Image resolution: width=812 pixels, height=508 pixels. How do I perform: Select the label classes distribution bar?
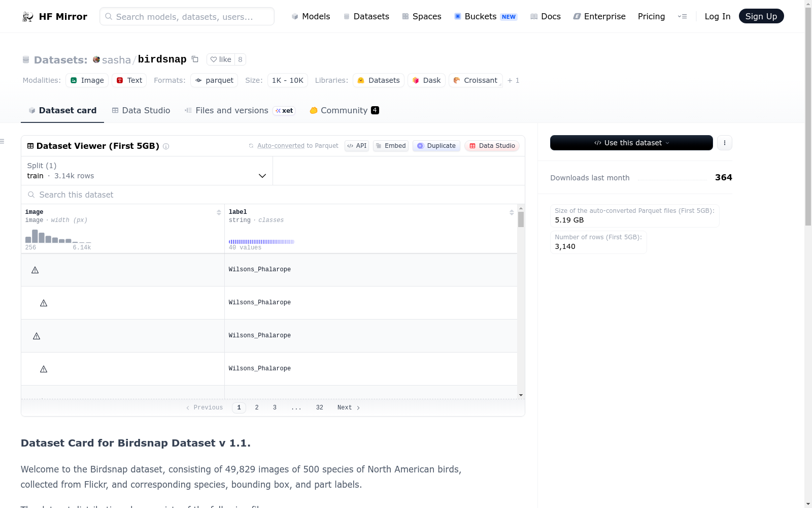point(261,242)
